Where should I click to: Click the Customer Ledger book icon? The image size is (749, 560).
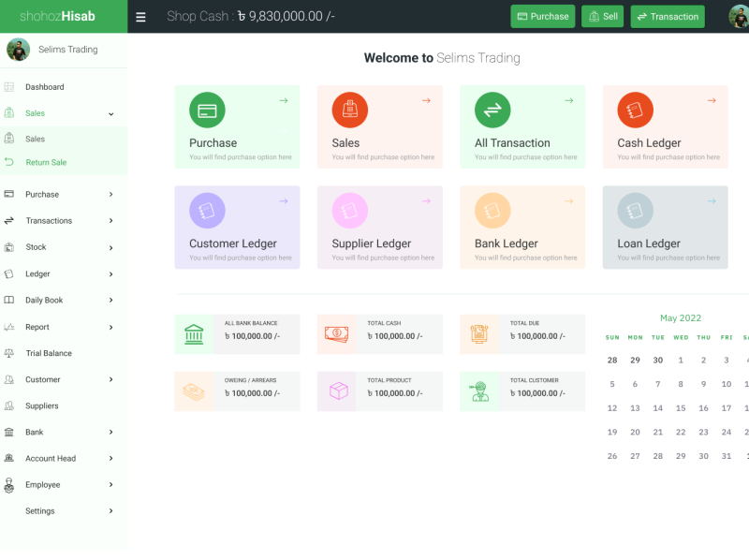tap(207, 210)
